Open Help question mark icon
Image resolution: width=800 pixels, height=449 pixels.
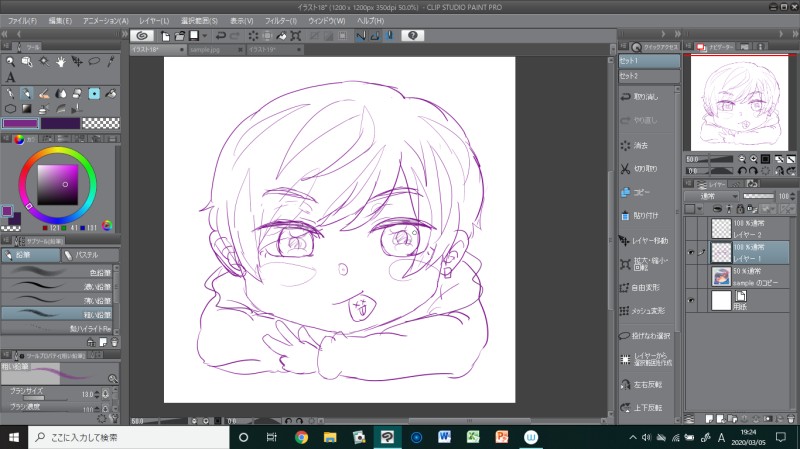coord(412,36)
